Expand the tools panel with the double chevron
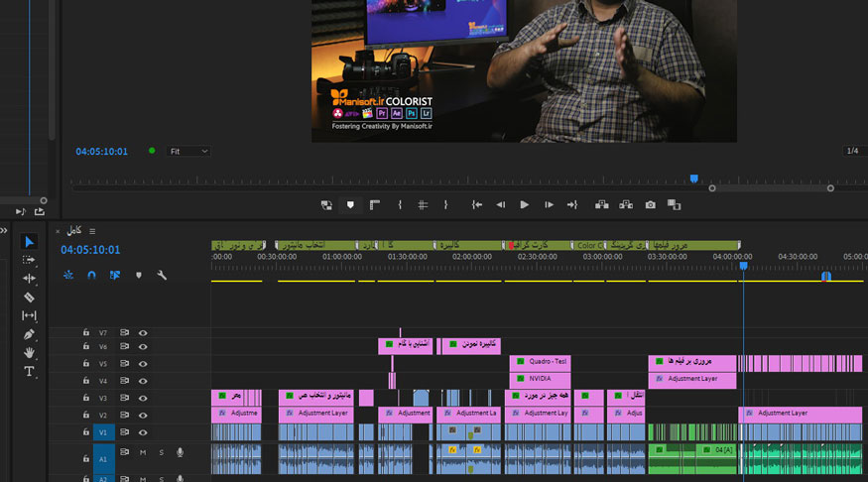This screenshot has width=868, height=482. pyautogui.click(x=4, y=230)
